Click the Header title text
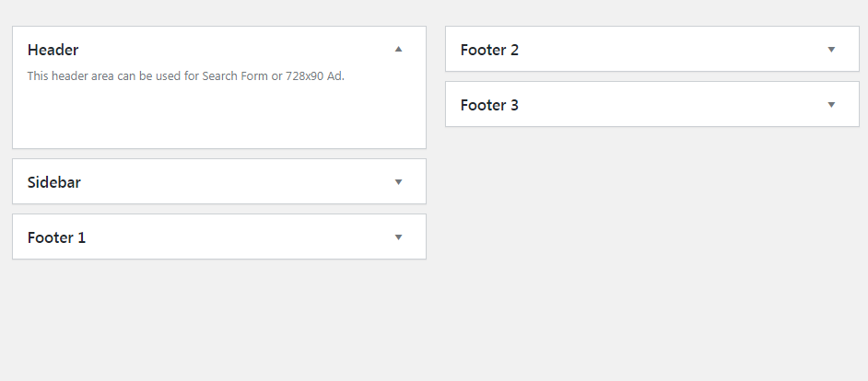This screenshot has height=381, width=868. point(53,50)
